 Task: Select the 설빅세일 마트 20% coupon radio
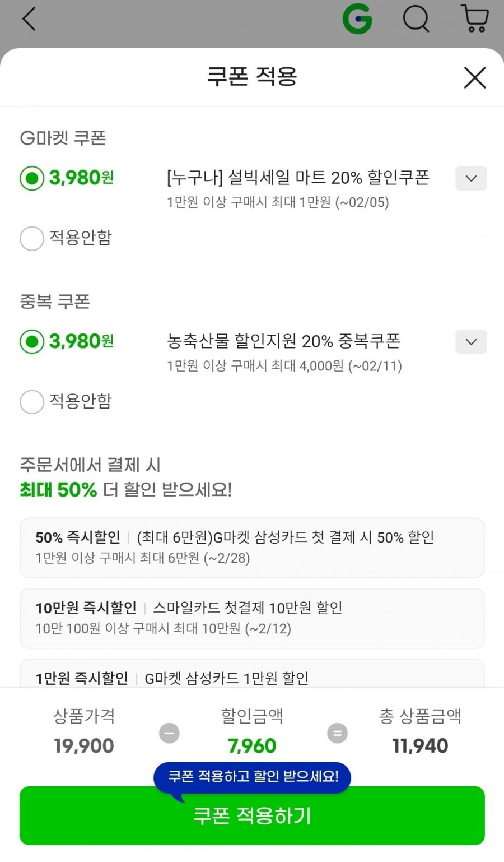(32, 178)
